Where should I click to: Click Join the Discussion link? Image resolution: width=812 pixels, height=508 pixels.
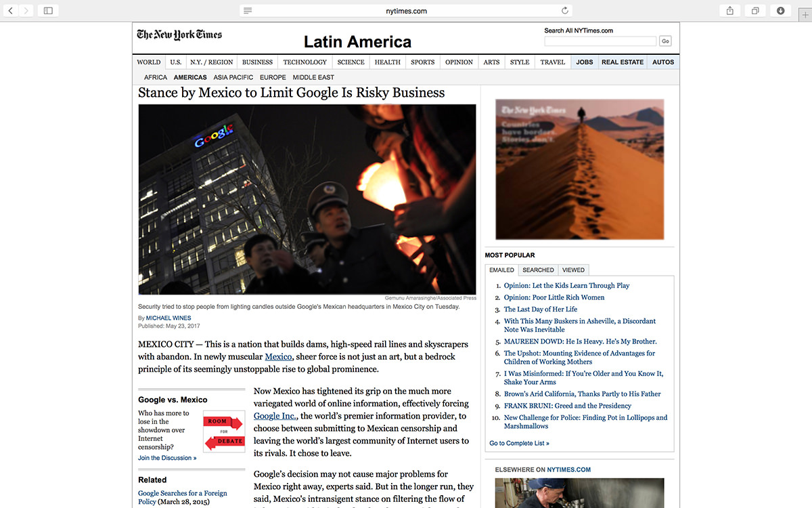[167, 458]
